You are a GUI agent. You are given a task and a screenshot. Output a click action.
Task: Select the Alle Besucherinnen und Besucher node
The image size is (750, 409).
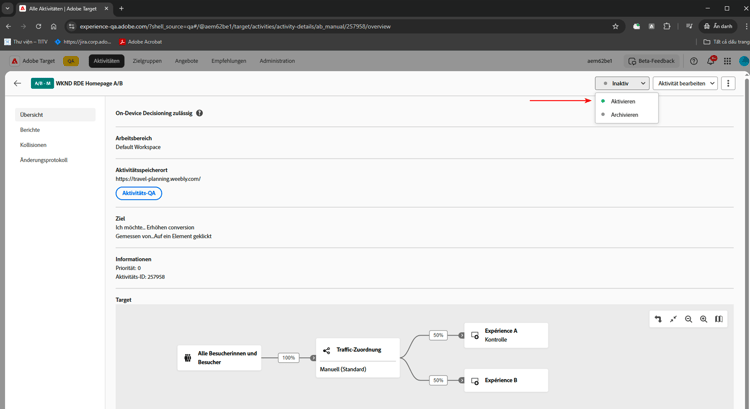[x=220, y=358]
